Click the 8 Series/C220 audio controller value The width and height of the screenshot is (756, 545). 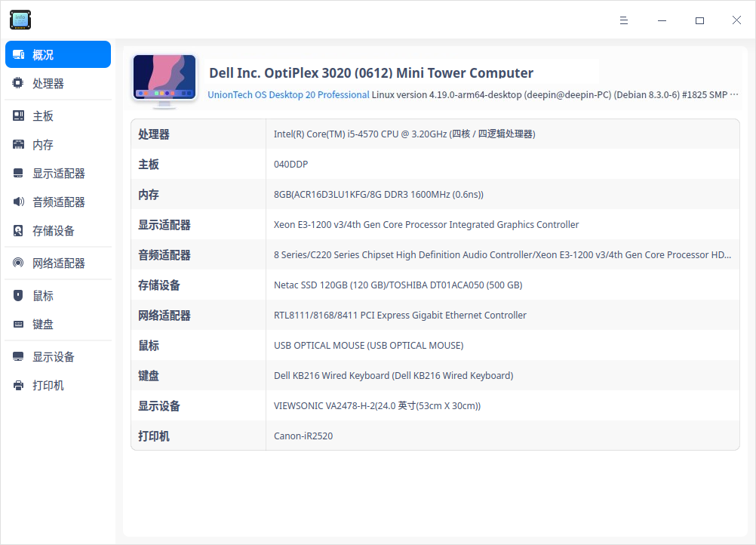click(x=502, y=254)
